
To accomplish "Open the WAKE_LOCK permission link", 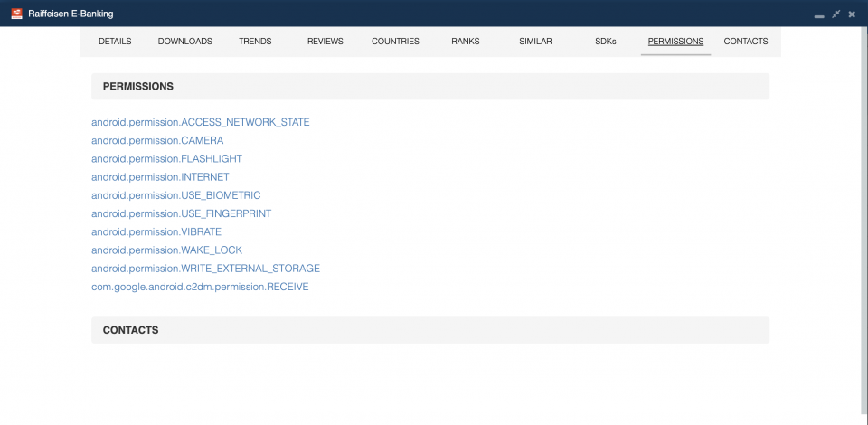I will point(166,250).
